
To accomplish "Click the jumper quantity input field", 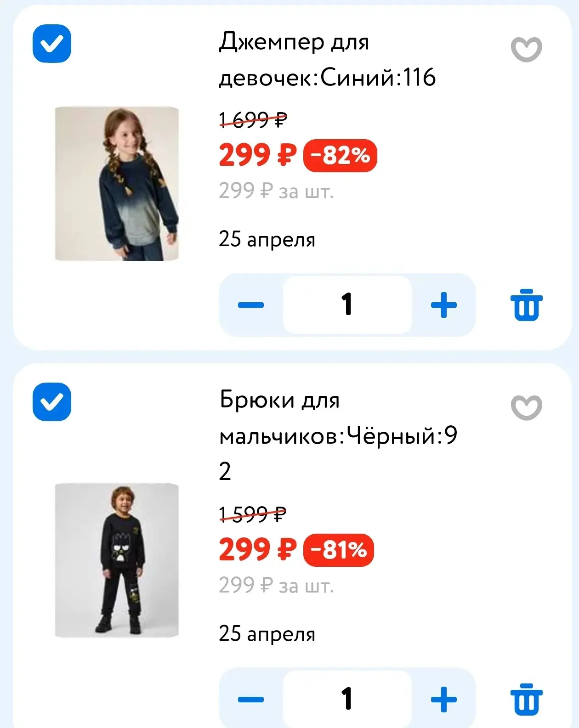I will click(x=347, y=305).
